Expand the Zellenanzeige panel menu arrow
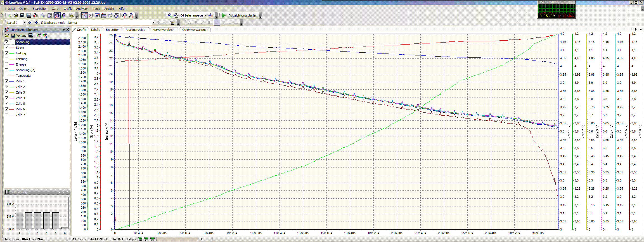Viewport: 644px width, 242px height. pos(60,192)
